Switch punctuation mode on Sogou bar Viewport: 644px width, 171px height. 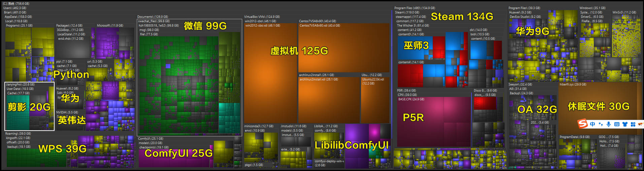(601, 124)
